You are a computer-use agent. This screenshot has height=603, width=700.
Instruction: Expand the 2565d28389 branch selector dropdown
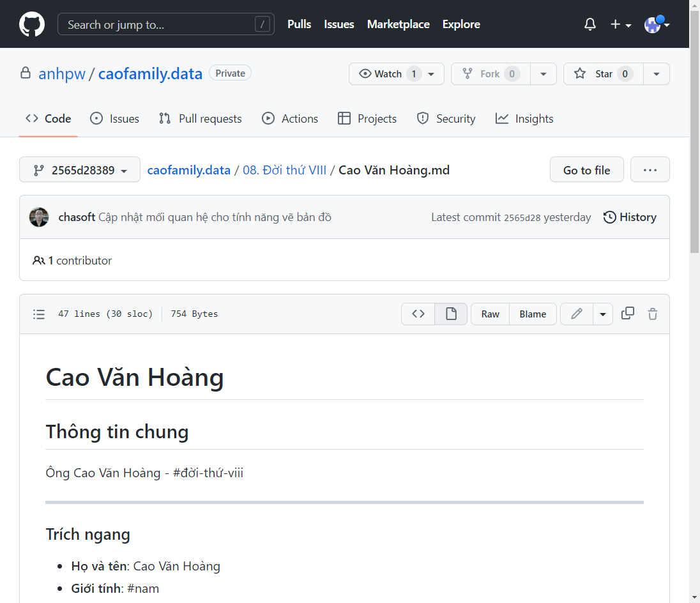pos(80,170)
